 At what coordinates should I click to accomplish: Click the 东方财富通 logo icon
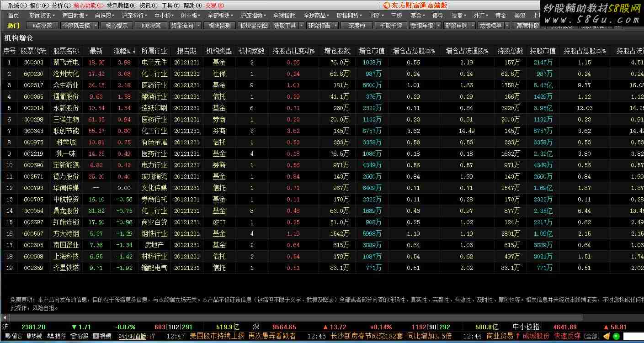tap(387, 5)
